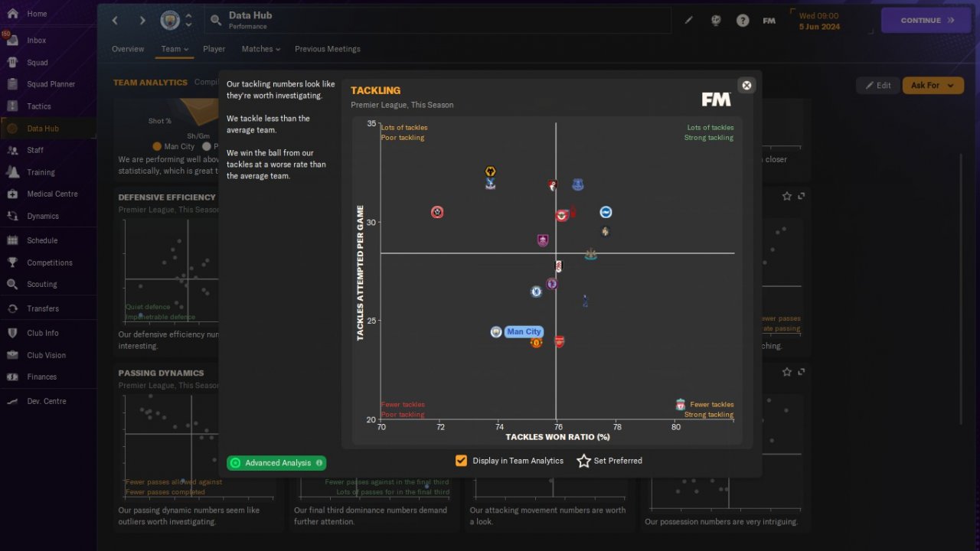Select the Everton badge on the chart

tap(578, 184)
